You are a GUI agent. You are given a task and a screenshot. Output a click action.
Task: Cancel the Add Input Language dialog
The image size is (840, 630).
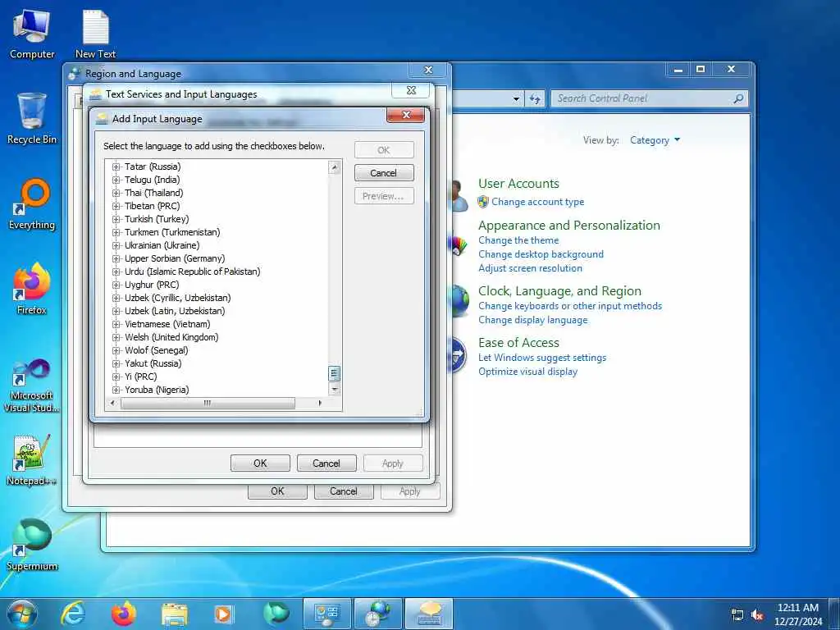[x=384, y=173]
